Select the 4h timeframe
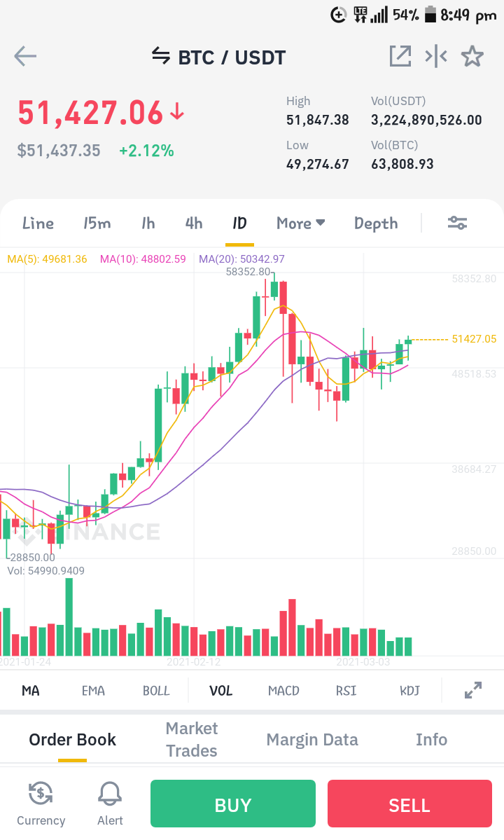Screen dimensions: 504x840 tap(194, 223)
